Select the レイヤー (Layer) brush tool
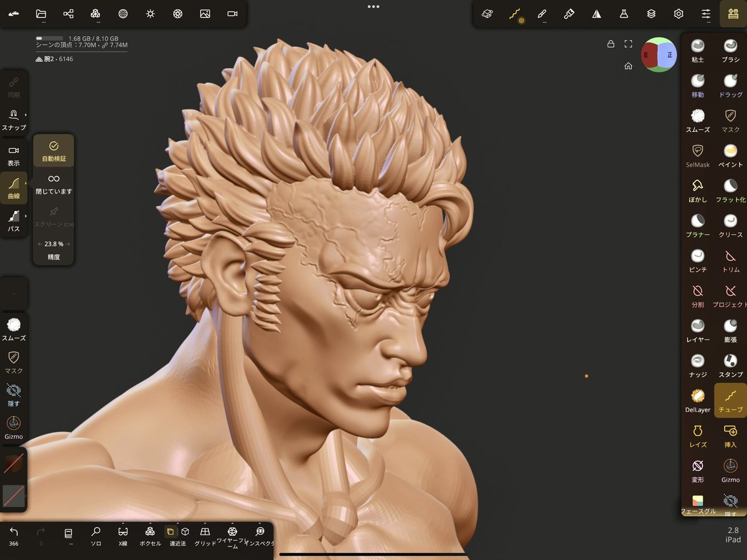Screen dimensions: 747x560 point(698,330)
